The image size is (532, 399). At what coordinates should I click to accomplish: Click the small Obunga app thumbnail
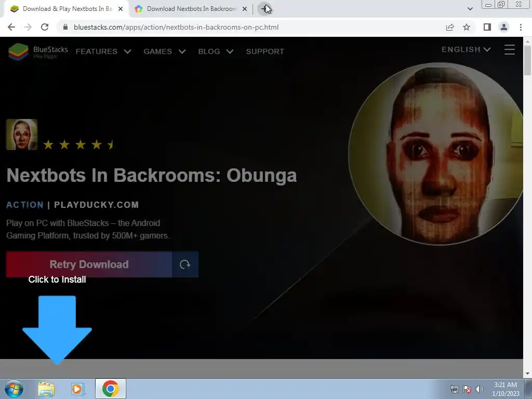(x=22, y=135)
